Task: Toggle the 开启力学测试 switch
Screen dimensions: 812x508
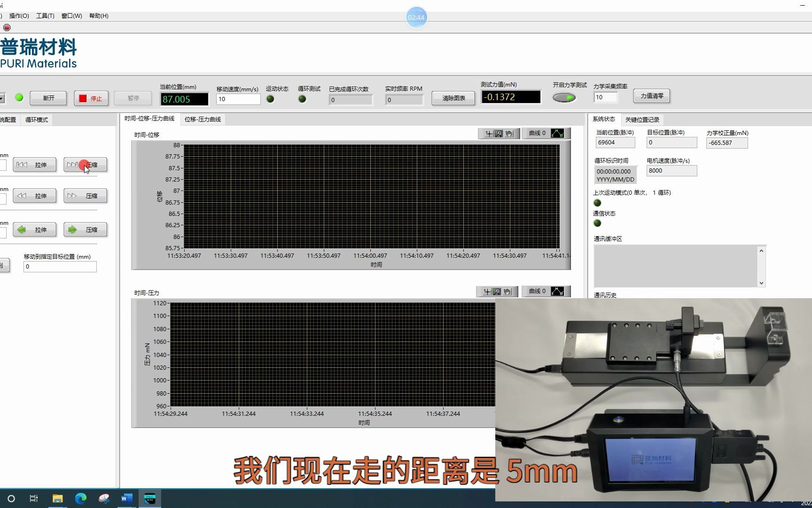Action: click(564, 97)
